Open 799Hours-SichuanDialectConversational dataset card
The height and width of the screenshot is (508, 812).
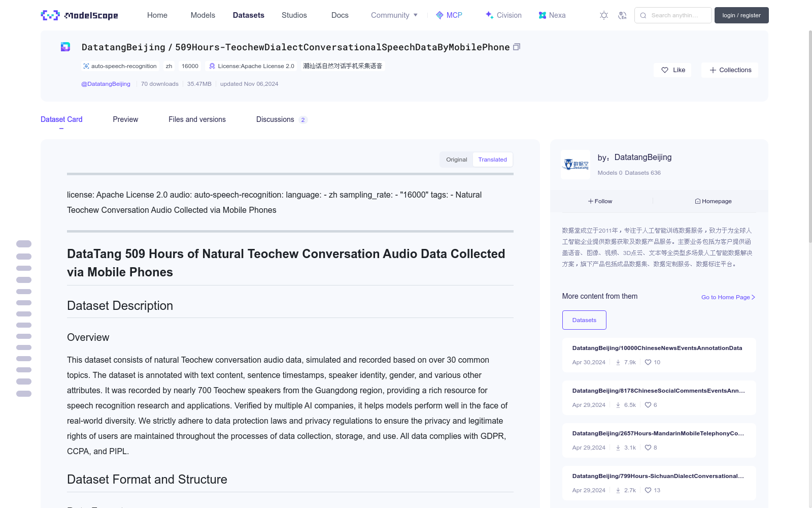tap(659, 483)
